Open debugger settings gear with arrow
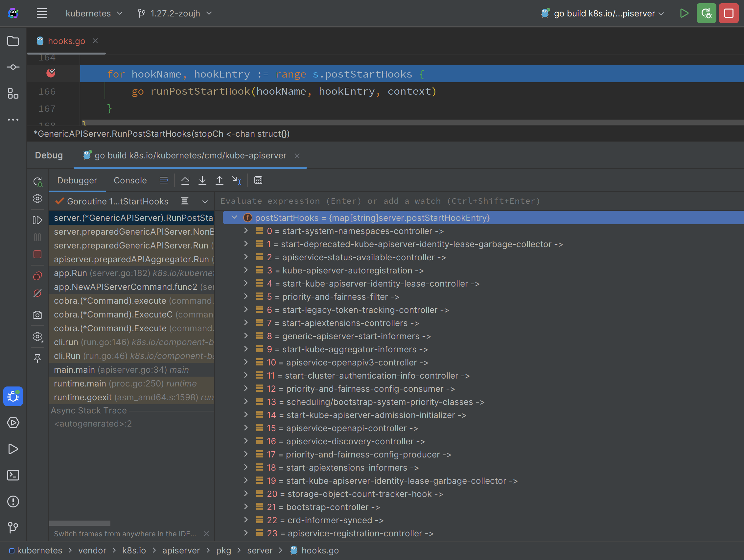This screenshot has width=744, height=560. tap(38, 337)
